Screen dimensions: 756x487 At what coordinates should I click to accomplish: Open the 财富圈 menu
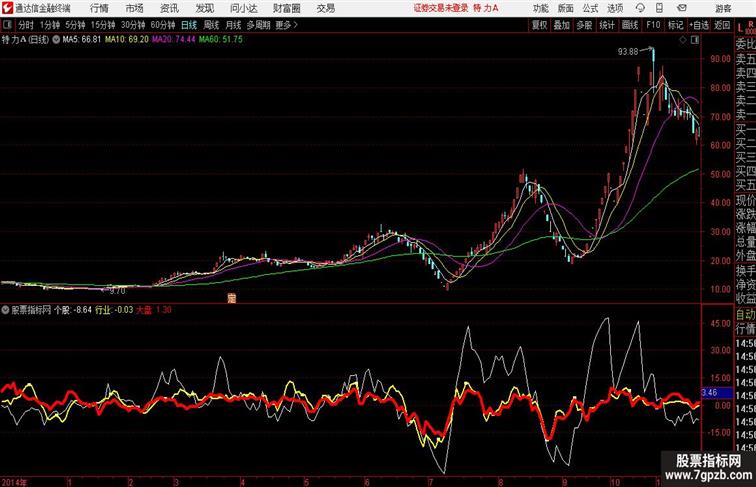coord(286,8)
